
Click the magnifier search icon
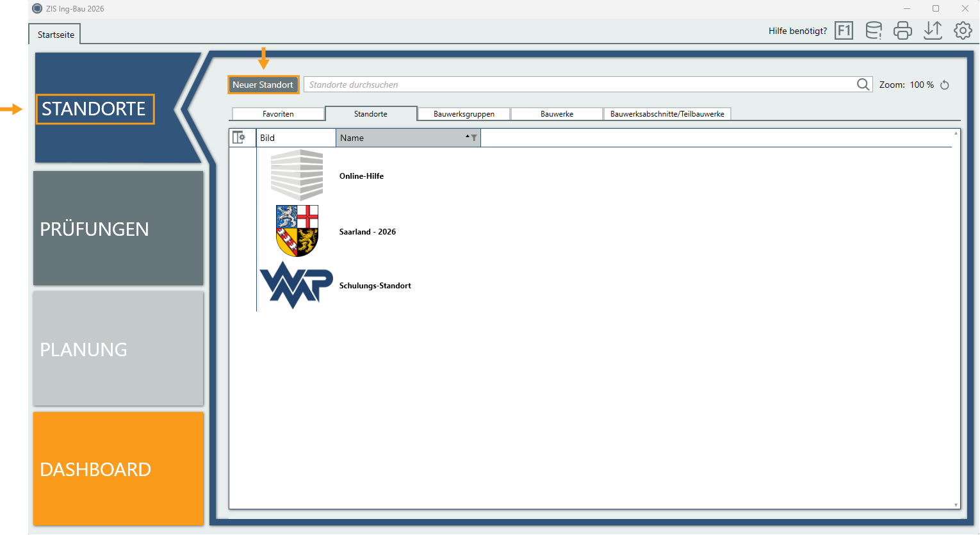863,85
